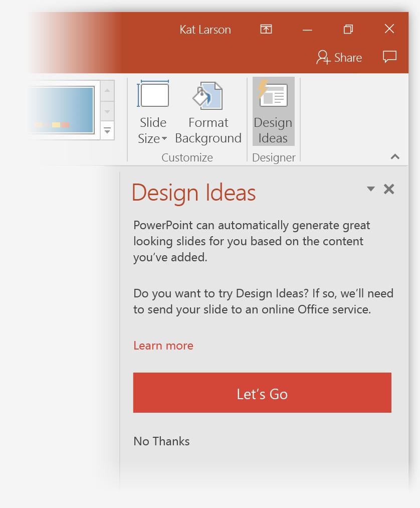This screenshot has height=508, width=420.
Task: Click the Kat Larson account name
Action: click(205, 30)
